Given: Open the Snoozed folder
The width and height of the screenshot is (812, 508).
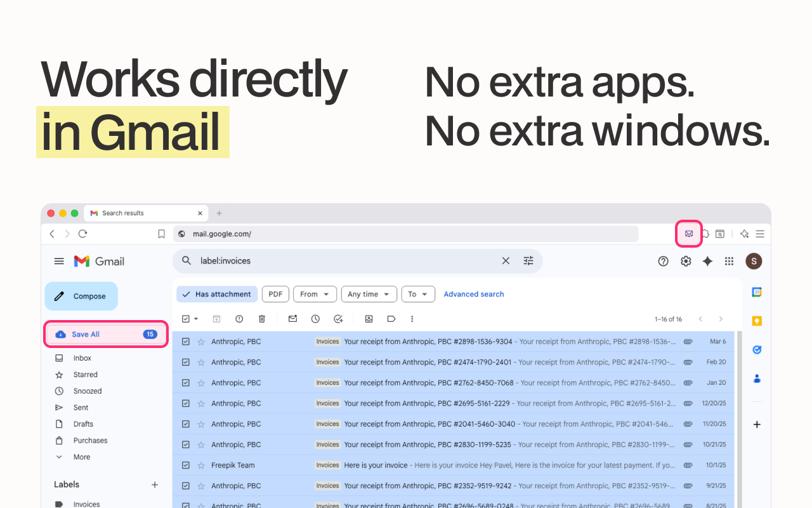Looking at the screenshot, I should (87, 391).
